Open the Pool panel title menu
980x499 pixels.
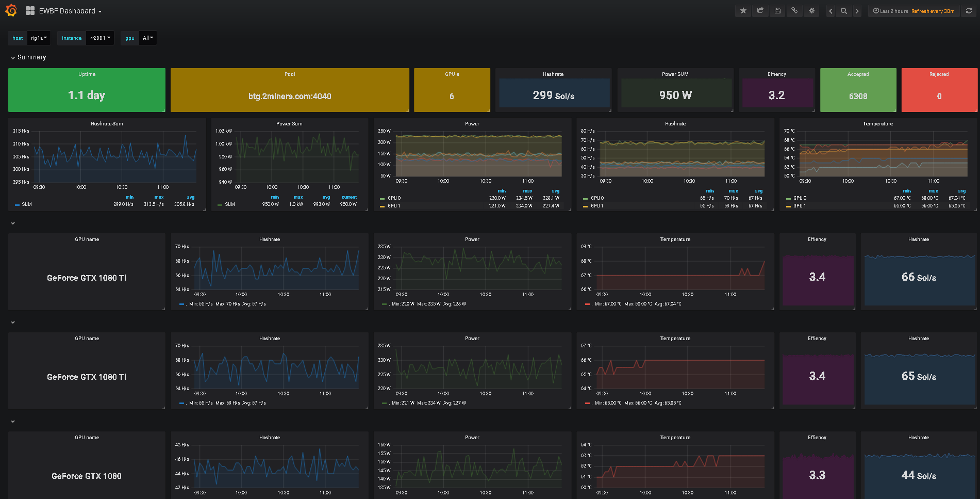tap(290, 74)
